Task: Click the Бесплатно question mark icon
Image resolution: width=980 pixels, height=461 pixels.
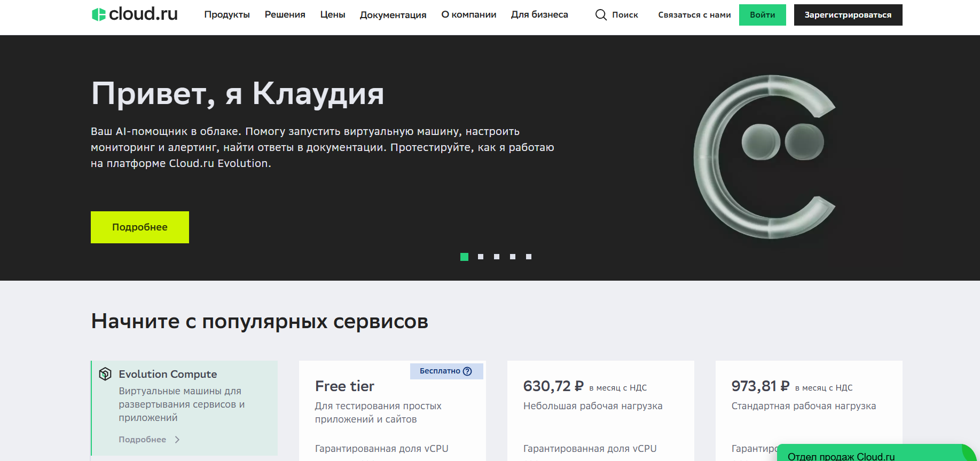Action: click(x=467, y=371)
